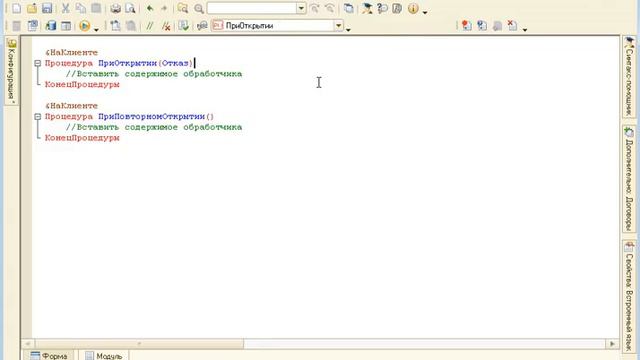640x360 pixels.
Task: Expand the procedure list dropdown arrow
Action: [x=339, y=26]
